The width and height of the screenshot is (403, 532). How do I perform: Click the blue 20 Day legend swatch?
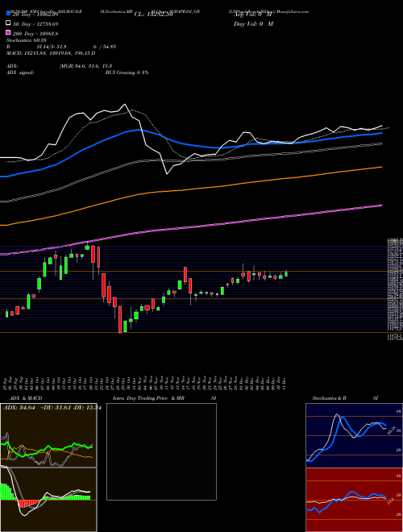coord(8,14)
